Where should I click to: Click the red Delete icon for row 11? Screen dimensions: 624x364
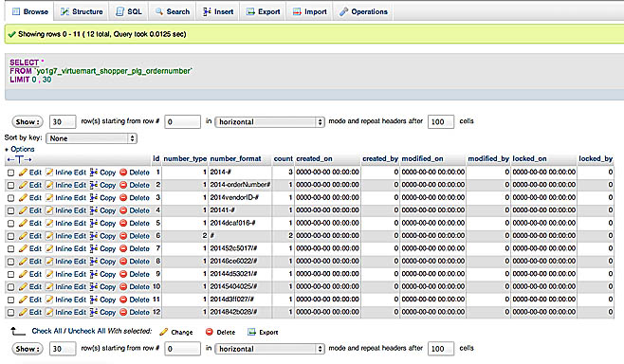click(123, 300)
